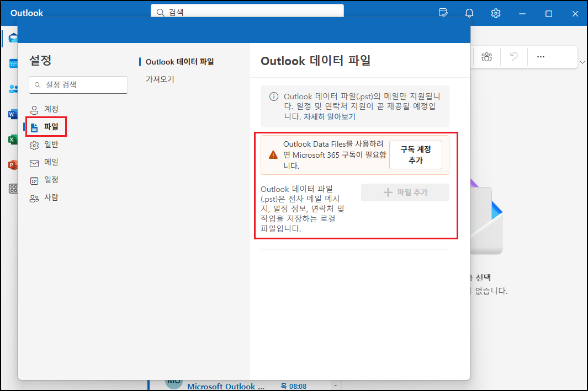
Task: Open the 자세히 알아보기 link
Action: pos(329,116)
